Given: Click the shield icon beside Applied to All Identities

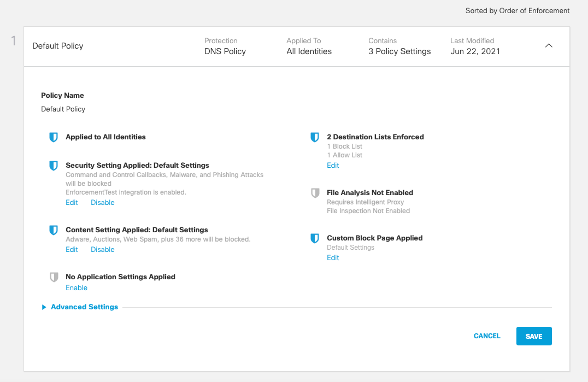Looking at the screenshot, I should (x=54, y=137).
